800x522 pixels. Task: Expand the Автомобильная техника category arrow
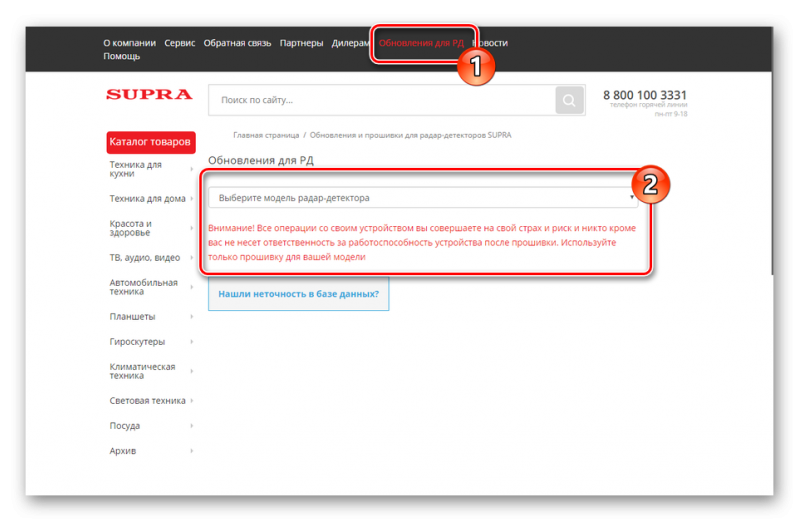tap(192, 287)
